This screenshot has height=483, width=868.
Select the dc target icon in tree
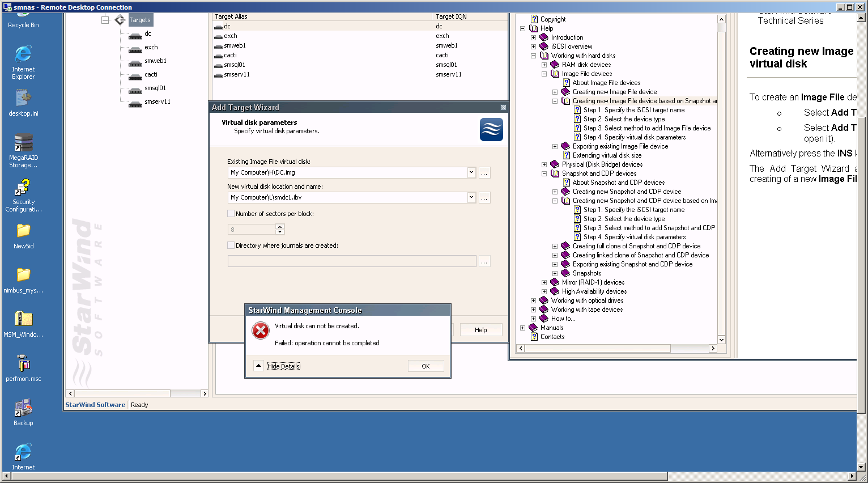[135, 35]
